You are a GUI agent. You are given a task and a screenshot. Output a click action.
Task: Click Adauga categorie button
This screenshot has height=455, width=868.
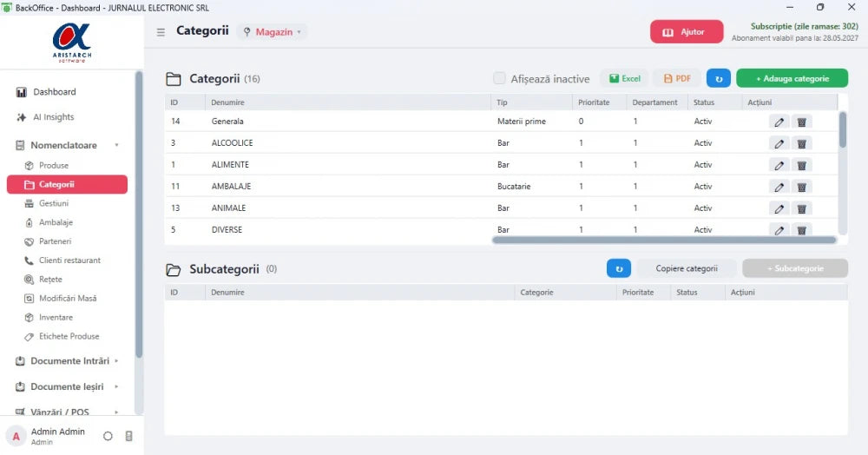click(792, 79)
